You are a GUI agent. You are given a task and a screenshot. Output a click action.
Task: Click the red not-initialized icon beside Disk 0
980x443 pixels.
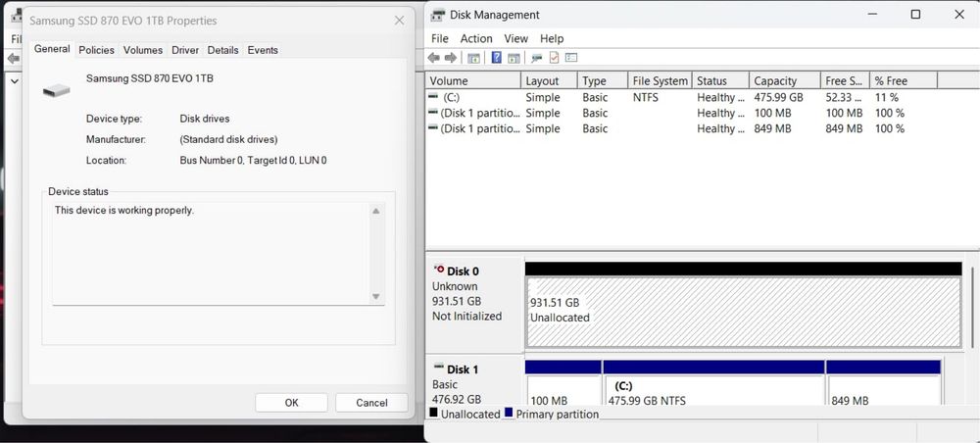[438, 270]
